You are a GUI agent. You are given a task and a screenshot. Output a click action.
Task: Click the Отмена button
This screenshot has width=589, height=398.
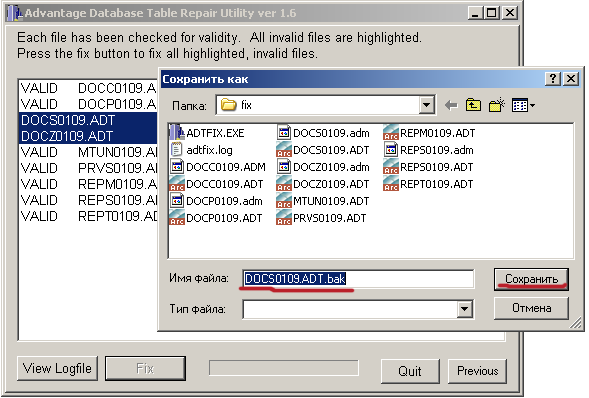tap(531, 308)
